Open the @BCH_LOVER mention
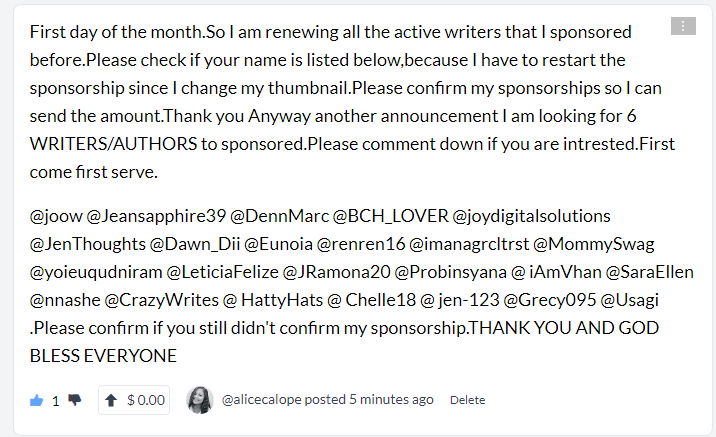Viewport: 716px width, 437px height. [x=390, y=216]
